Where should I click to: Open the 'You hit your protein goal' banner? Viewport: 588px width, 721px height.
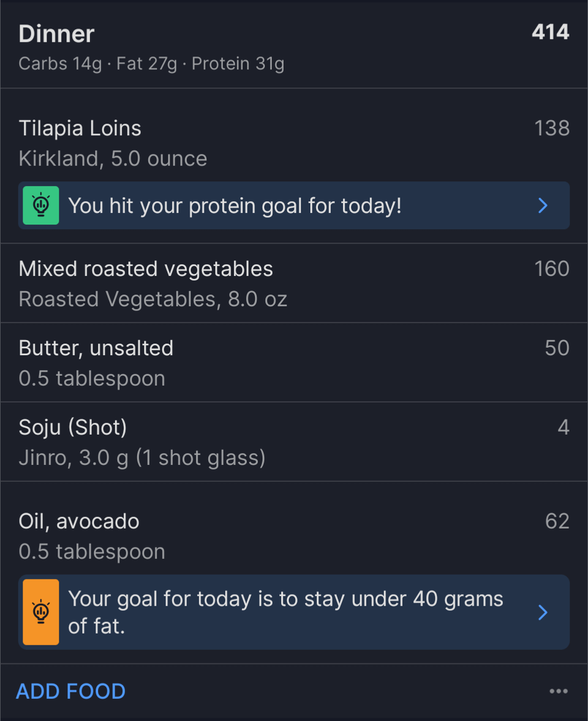tap(294, 206)
